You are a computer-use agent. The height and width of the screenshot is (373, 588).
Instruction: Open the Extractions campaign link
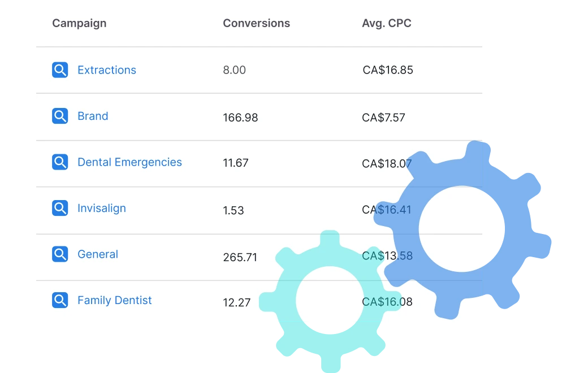click(107, 70)
